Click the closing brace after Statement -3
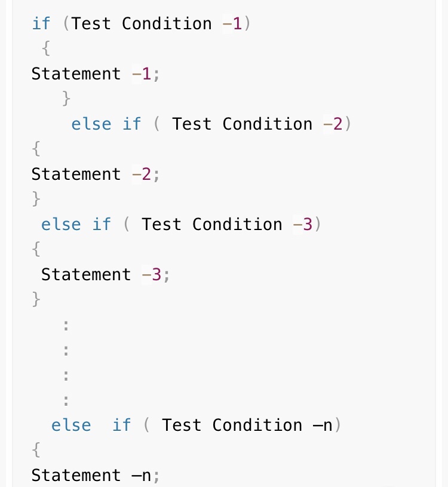The image size is (448, 487). tap(36, 299)
